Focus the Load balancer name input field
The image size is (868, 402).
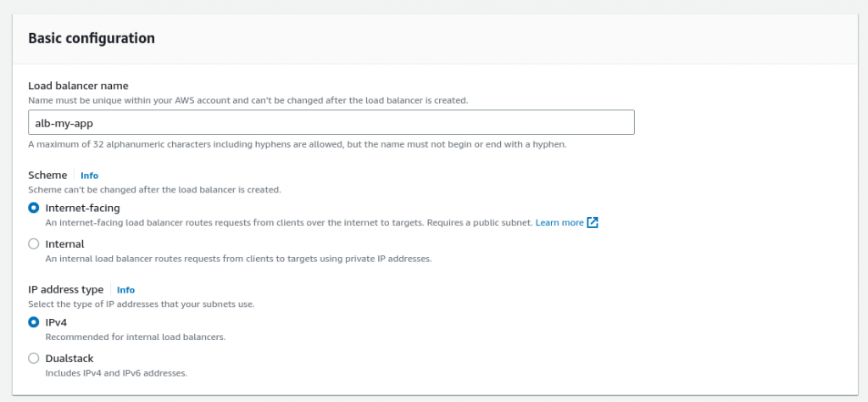pyautogui.click(x=331, y=122)
